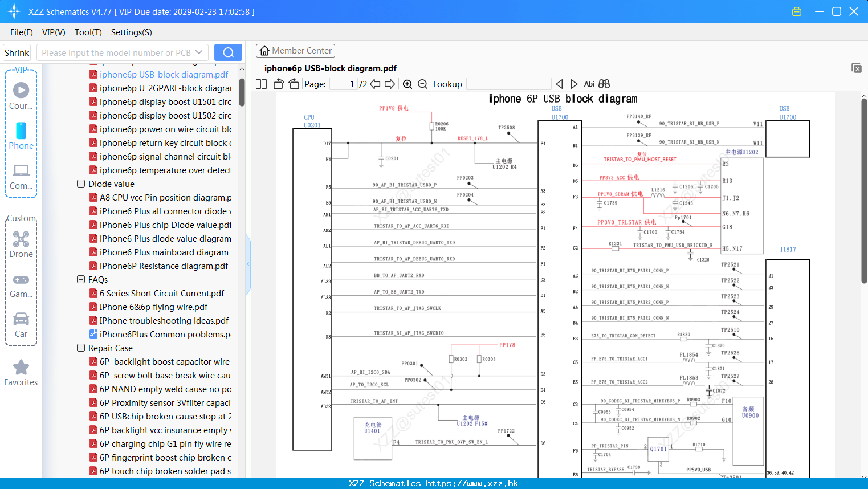
Task: Zoom out of the schematic
Action: [423, 84]
